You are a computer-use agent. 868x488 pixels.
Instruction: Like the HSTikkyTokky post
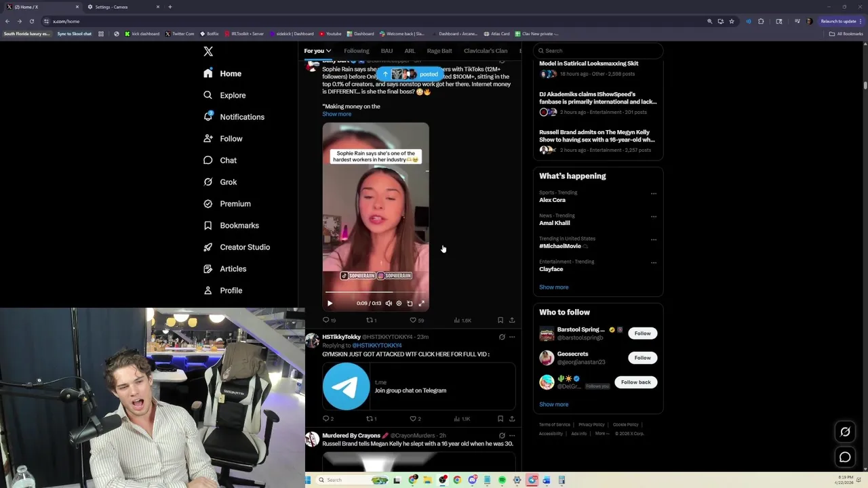pos(415,419)
